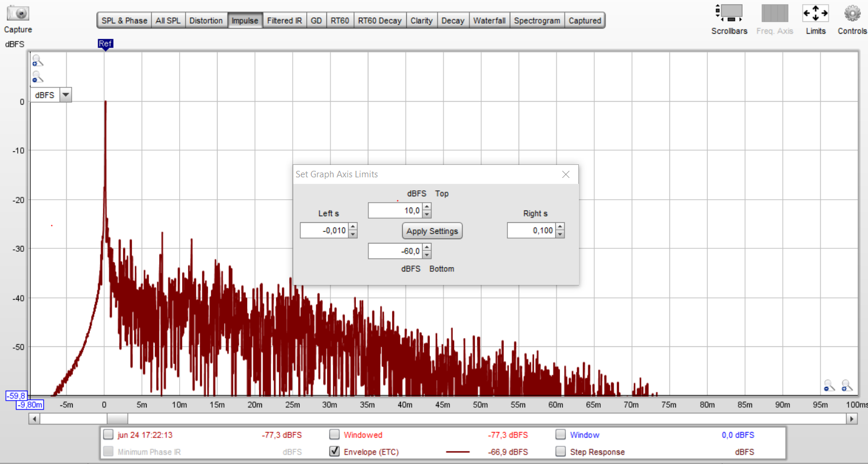This screenshot has height=464, width=868.
Task: Decrease the Bottom dBFS value
Action: [427, 255]
